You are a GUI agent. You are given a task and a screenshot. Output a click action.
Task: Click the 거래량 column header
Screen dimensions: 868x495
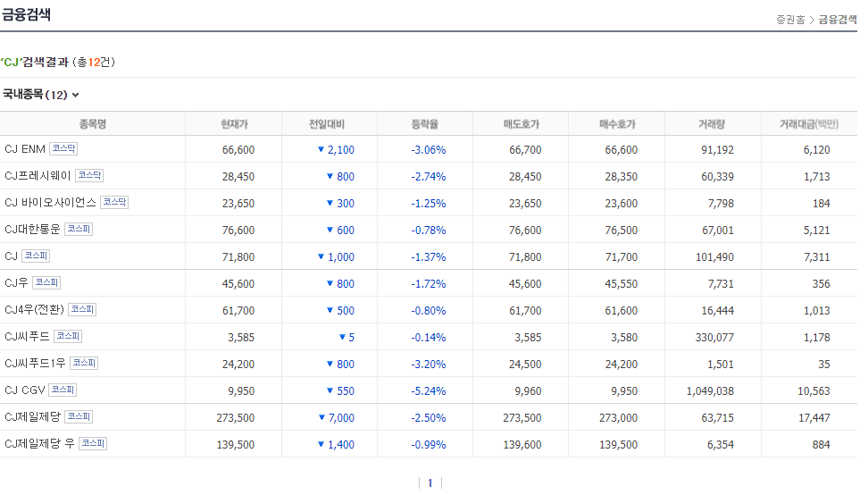click(712, 124)
